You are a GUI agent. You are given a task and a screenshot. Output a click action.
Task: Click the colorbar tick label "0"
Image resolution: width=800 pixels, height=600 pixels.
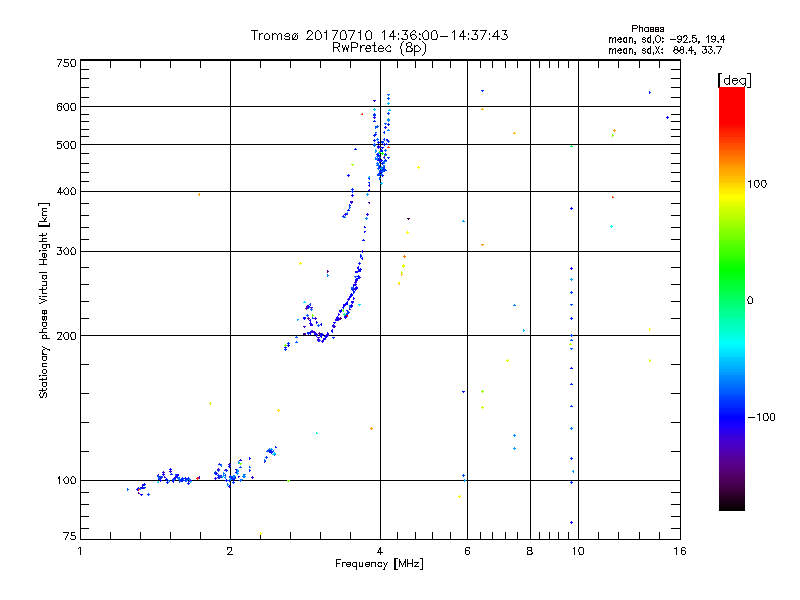(750, 301)
